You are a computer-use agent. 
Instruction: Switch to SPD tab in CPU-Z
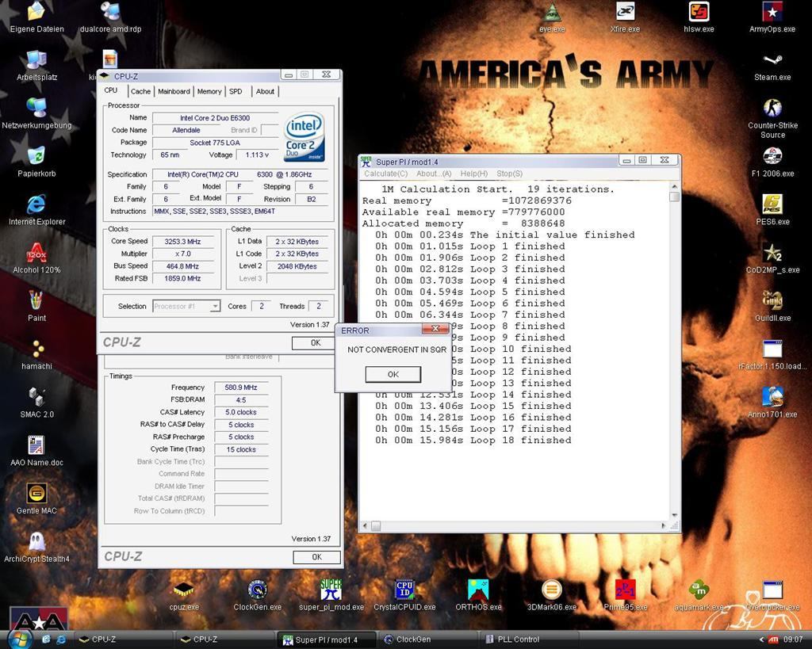tap(236, 91)
